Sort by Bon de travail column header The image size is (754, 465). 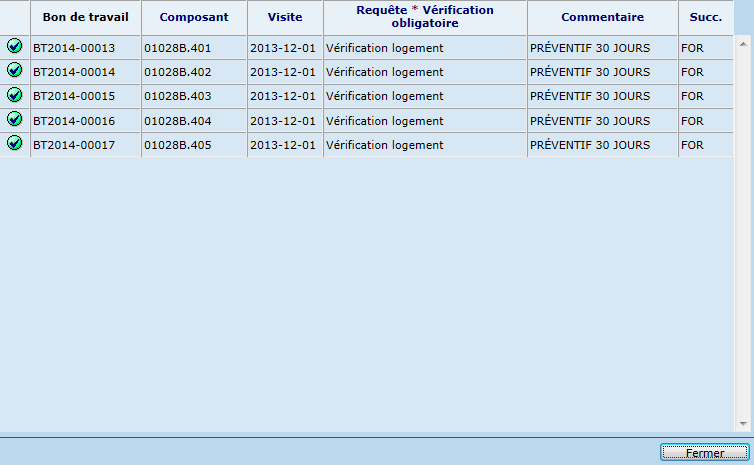[85, 17]
